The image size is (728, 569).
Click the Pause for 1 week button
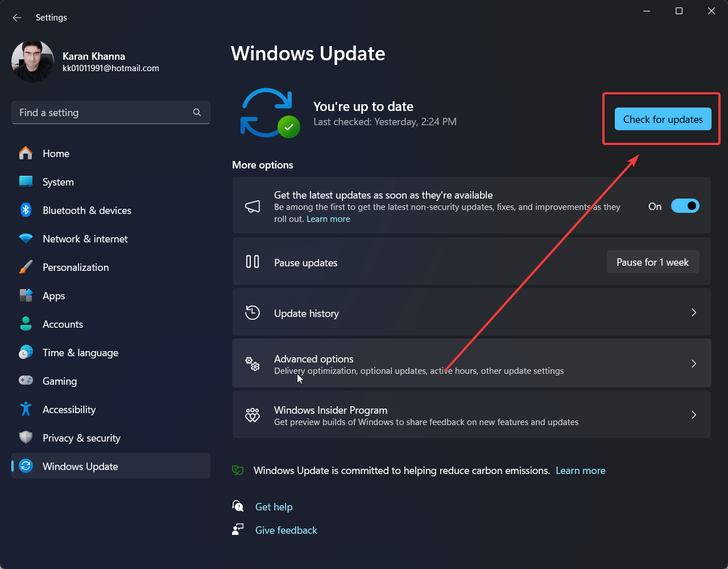tap(652, 262)
